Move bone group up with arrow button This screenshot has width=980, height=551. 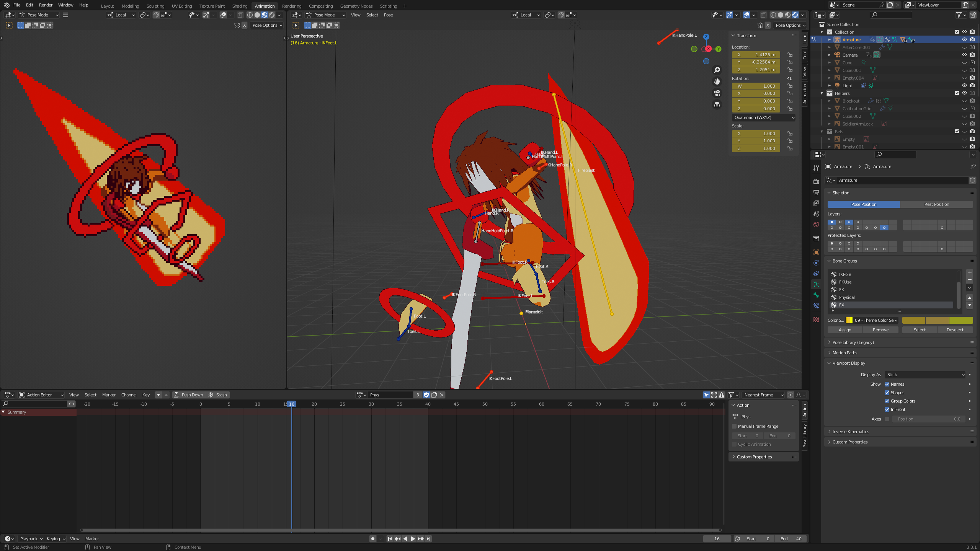click(970, 297)
